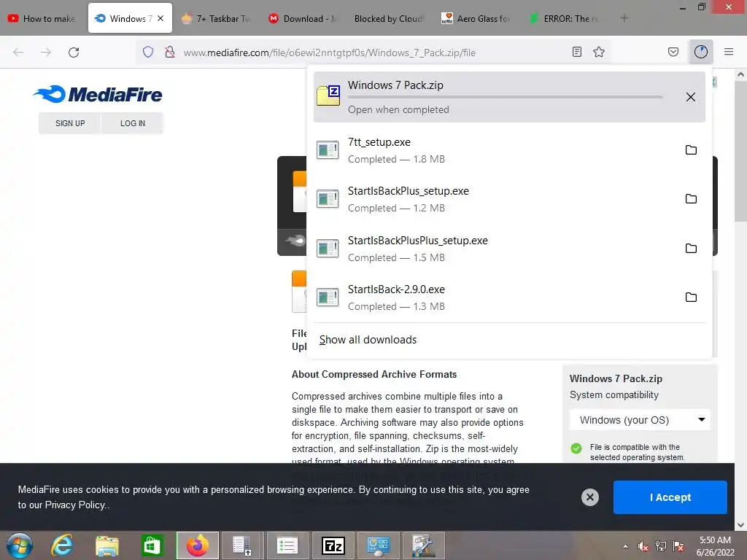Click Show all downloads
The width and height of the screenshot is (747, 560).
pyautogui.click(x=368, y=340)
